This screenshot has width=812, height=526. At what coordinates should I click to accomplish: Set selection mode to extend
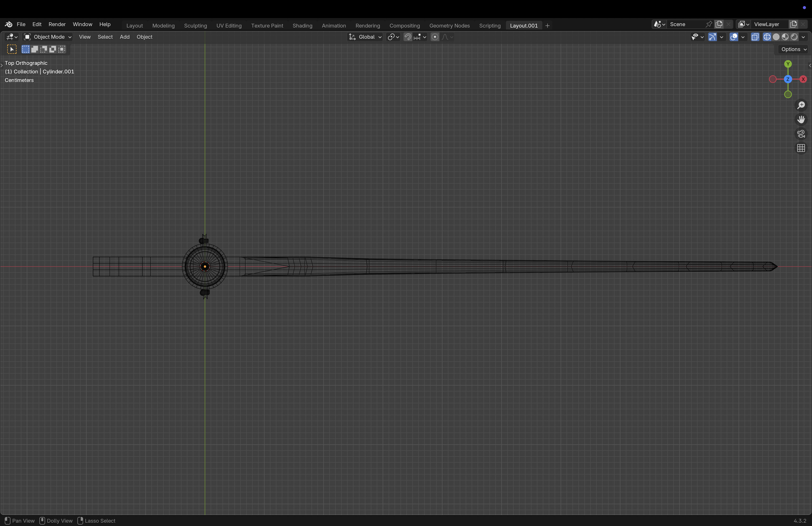coord(34,49)
